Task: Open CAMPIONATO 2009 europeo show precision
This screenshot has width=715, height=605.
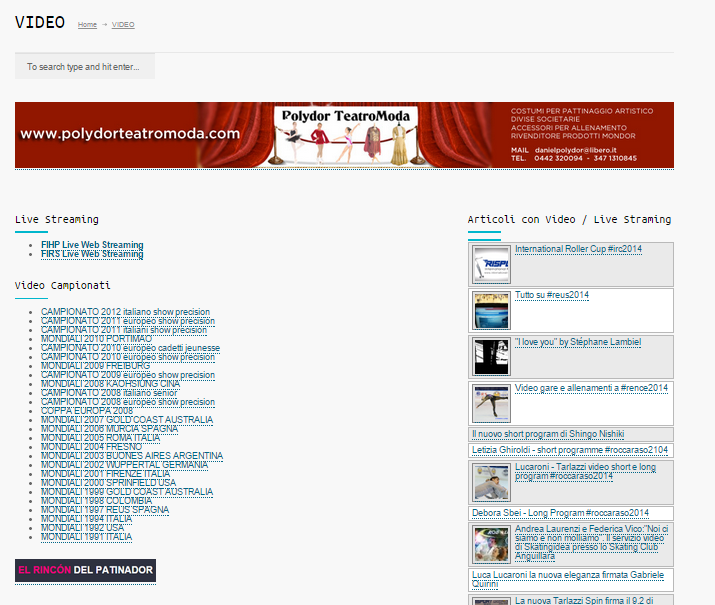Action: click(128, 375)
